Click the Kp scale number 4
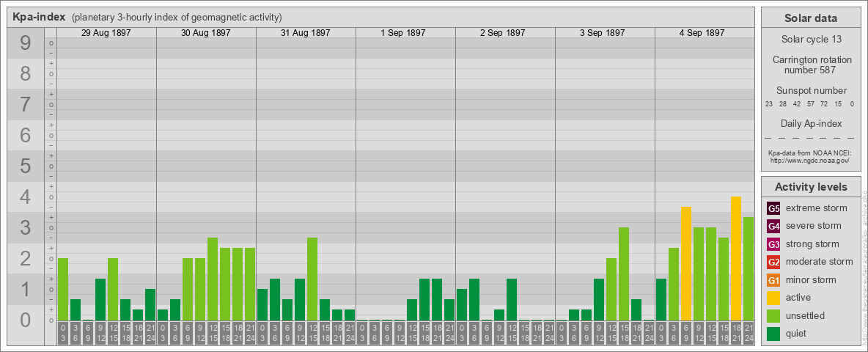This screenshot has height=352, width=868. [x=26, y=197]
